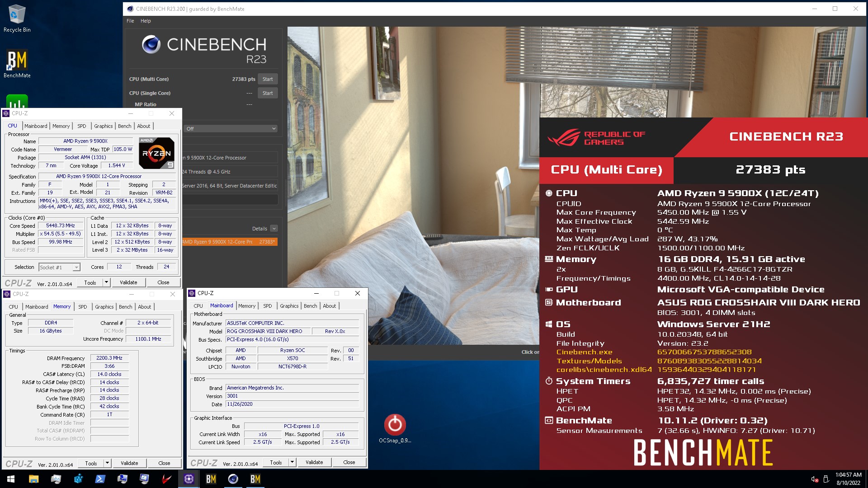Start the CPU Single Core test
This screenshot has width=868, height=488.
[x=268, y=93]
